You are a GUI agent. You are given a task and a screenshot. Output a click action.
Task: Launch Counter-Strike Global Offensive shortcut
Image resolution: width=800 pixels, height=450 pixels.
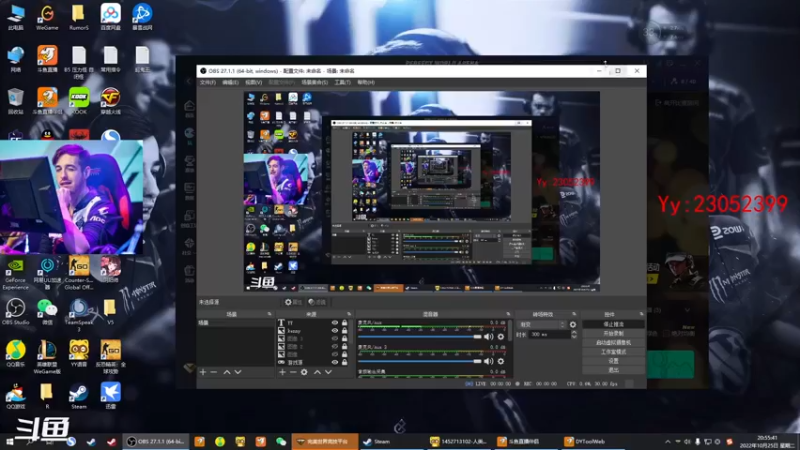pyautogui.click(x=79, y=274)
